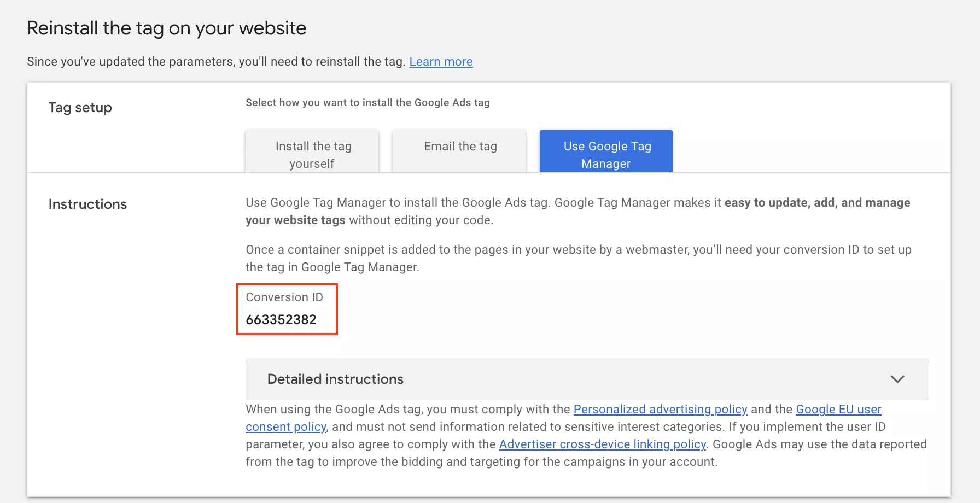
Task: Click the Once a container snippet paragraph
Action: pyautogui.click(x=579, y=258)
